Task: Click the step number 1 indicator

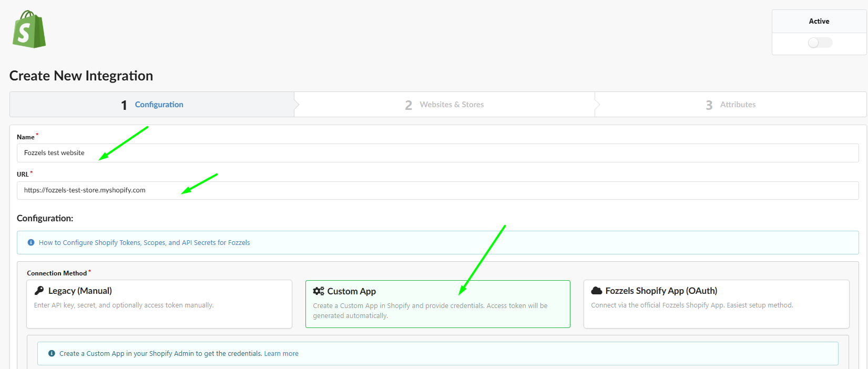Action: 124,105
